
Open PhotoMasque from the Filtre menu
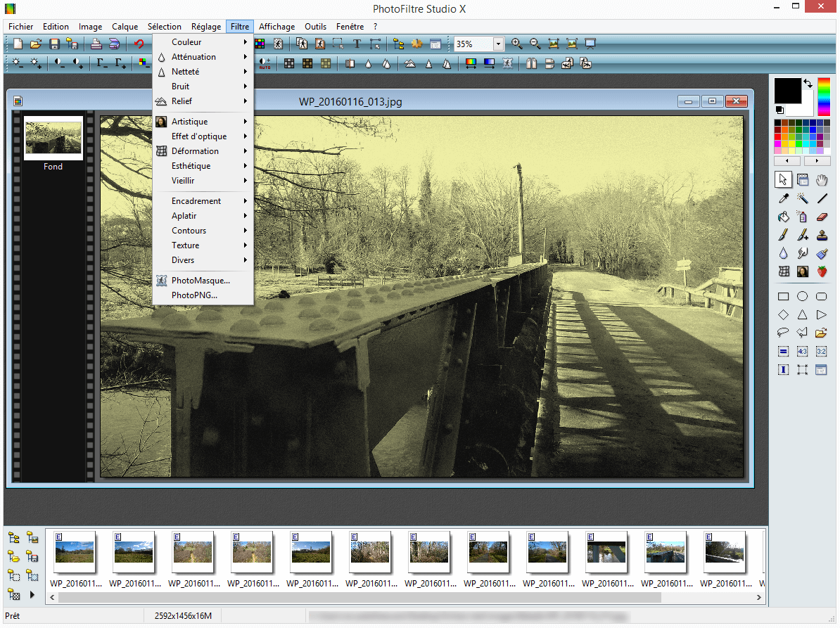(201, 281)
